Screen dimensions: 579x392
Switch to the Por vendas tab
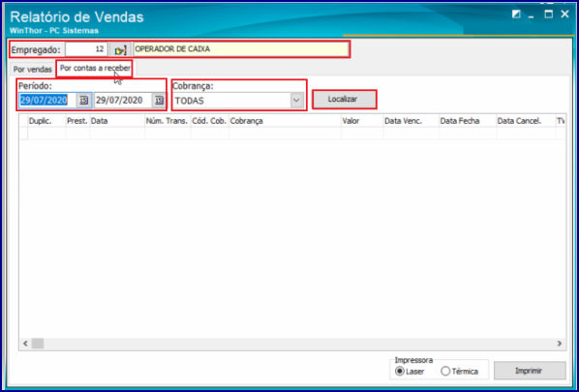(33, 70)
